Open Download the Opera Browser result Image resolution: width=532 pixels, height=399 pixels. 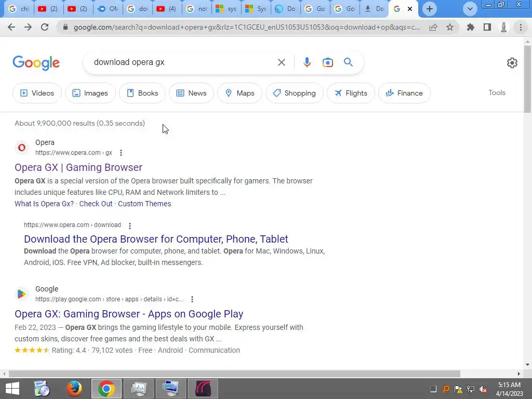click(x=156, y=239)
